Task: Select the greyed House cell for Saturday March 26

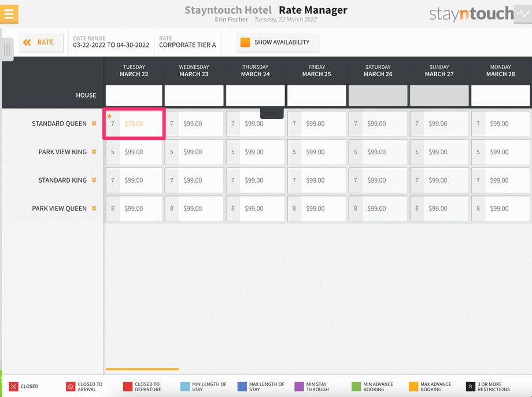Action: tap(378, 95)
